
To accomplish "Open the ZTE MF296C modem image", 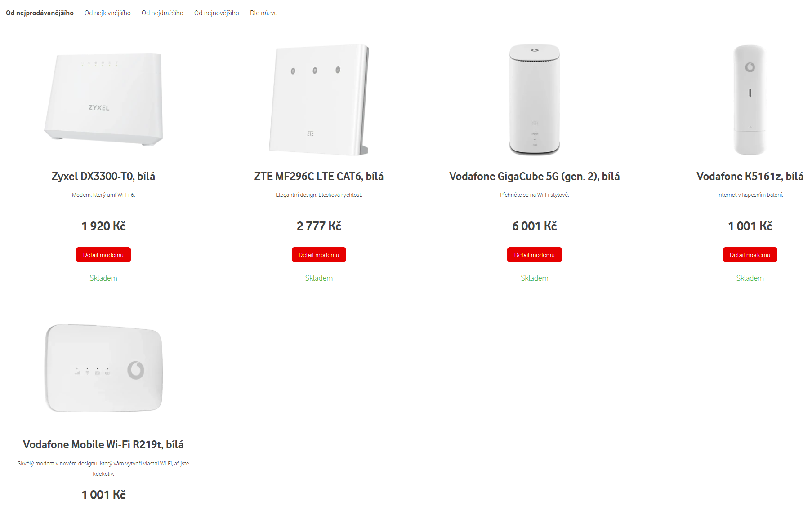I will coord(319,100).
